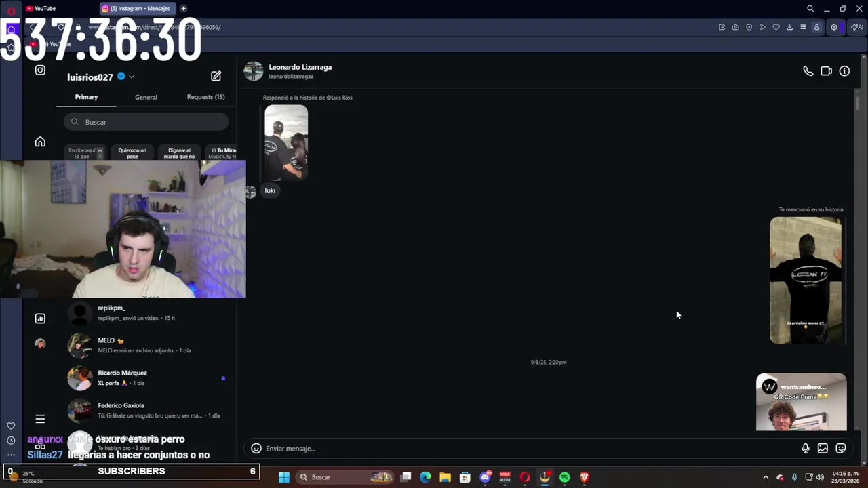Open Opera profile account icon
This screenshot has height=488, width=868.
[x=816, y=27]
